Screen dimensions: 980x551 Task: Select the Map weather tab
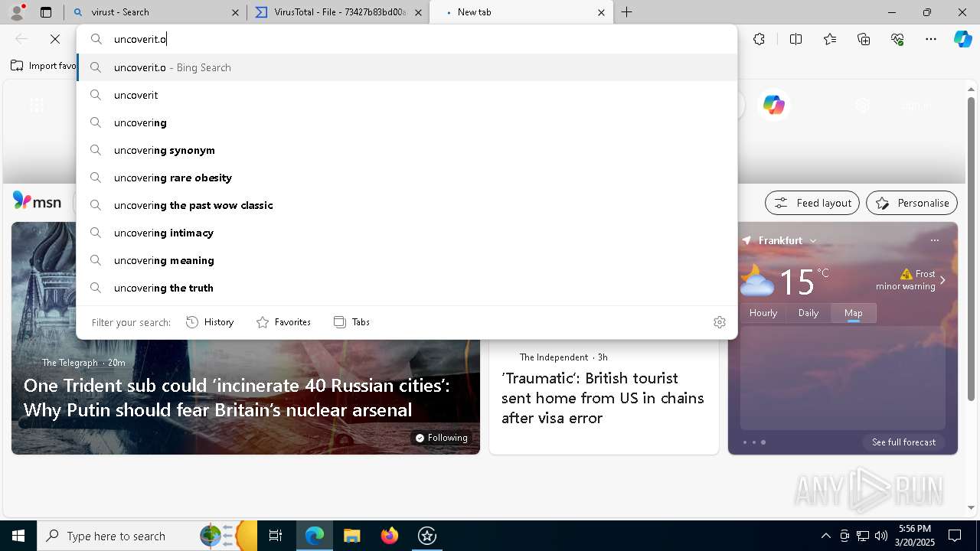coord(853,313)
